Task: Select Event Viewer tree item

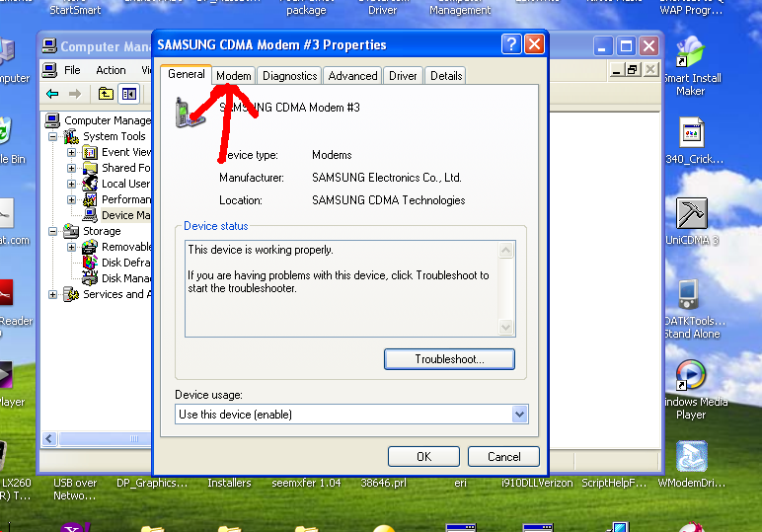Action: point(126,153)
